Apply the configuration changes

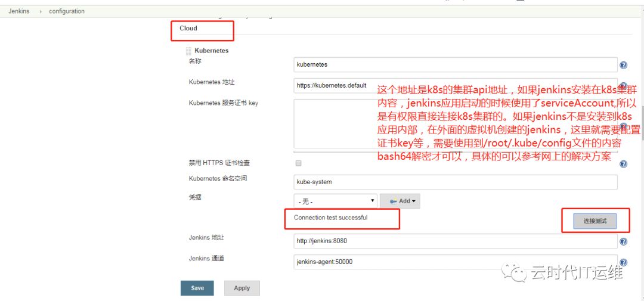[242, 288]
